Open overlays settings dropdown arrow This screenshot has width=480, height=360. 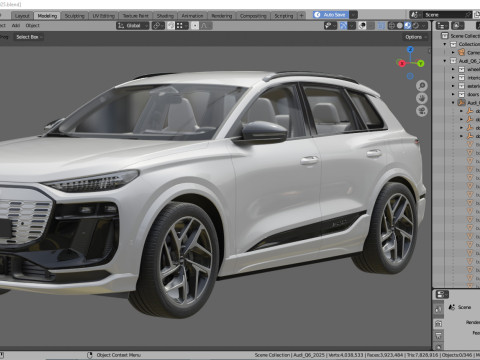(371, 26)
